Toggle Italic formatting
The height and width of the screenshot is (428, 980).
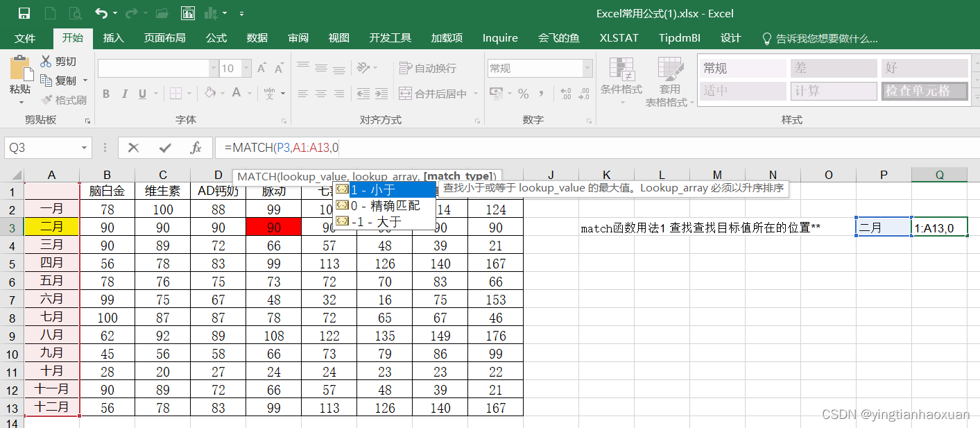125,94
